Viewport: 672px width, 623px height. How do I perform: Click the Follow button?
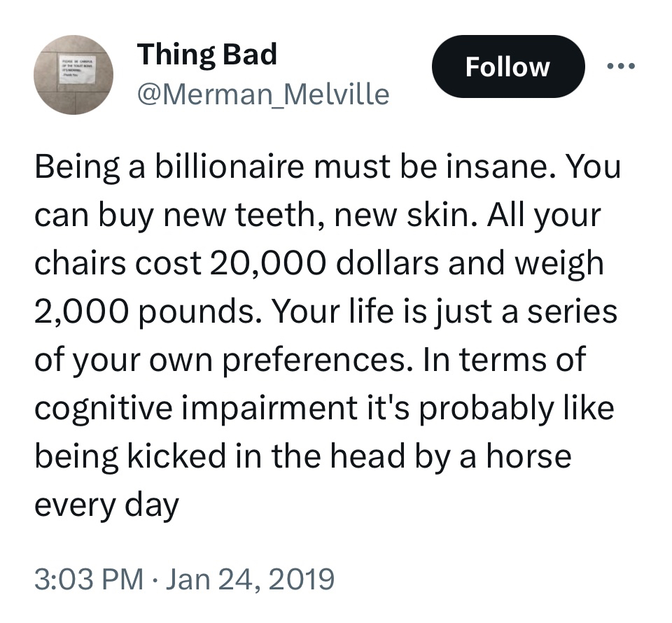point(507,66)
